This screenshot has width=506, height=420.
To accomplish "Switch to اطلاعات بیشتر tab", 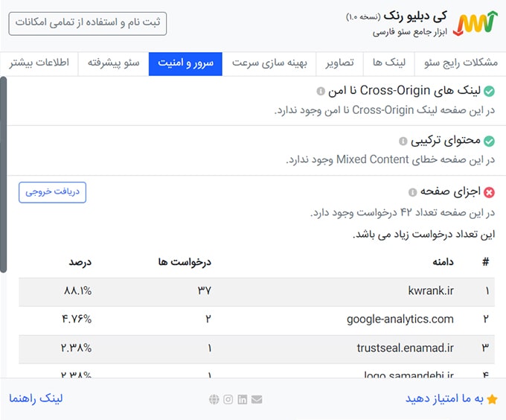I will coord(39,63).
